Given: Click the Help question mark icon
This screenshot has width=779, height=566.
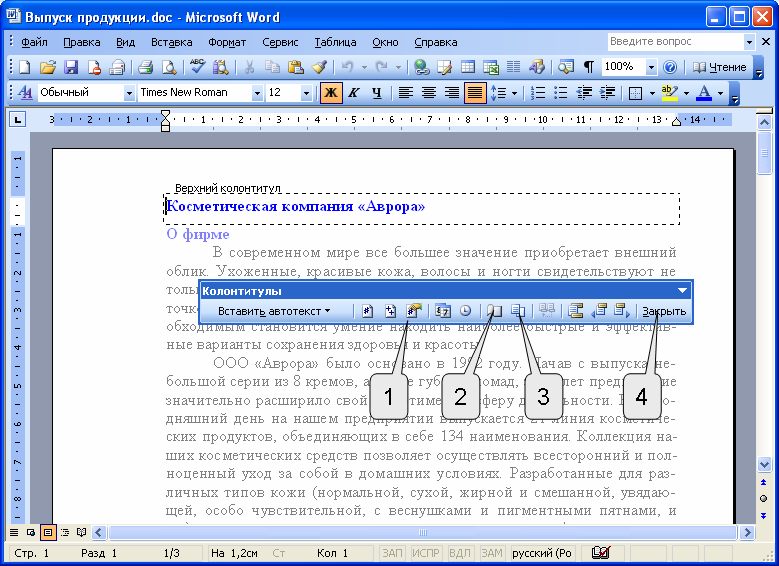Looking at the screenshot, I should (x=670, y=67).
